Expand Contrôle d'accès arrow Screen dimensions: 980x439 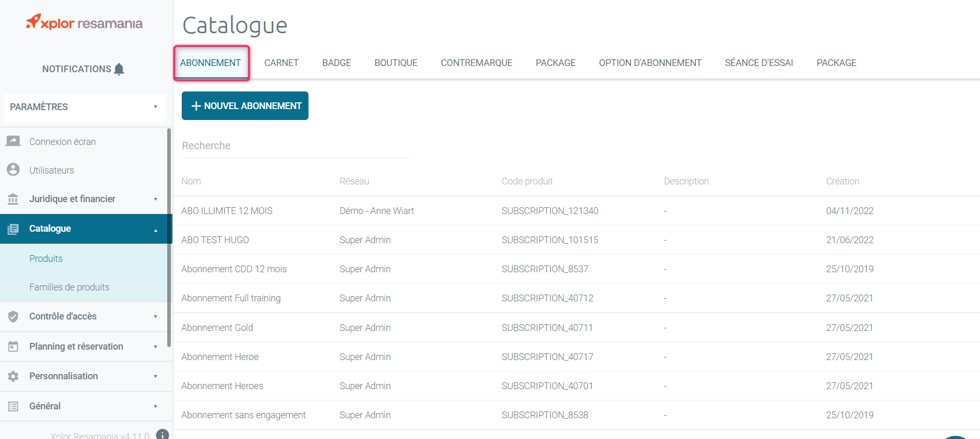click(155, 317)
